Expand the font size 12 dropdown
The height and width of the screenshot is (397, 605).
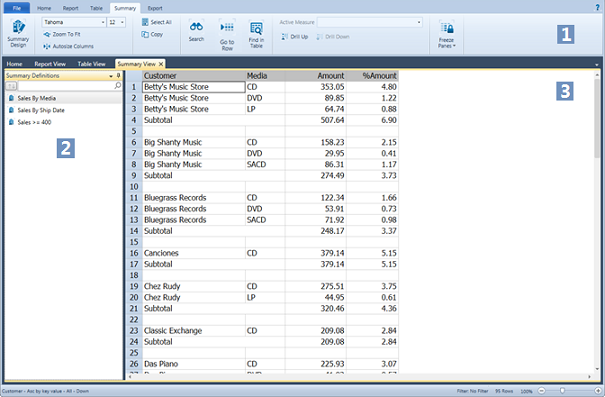pyautogui.click(x=122, y=22)
